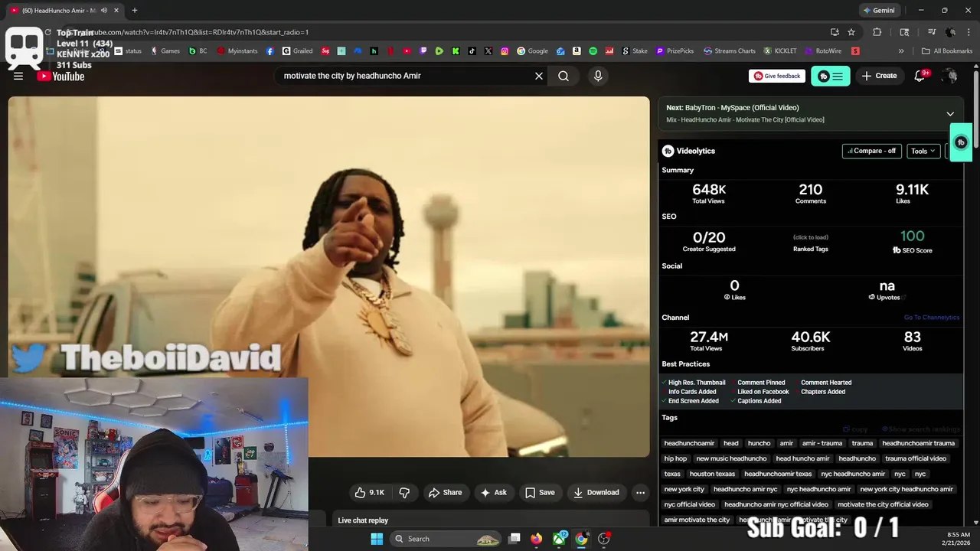Open the Grailed bookmark
The height and width of the screenshot is (551, 980).
tap(297, 51)
